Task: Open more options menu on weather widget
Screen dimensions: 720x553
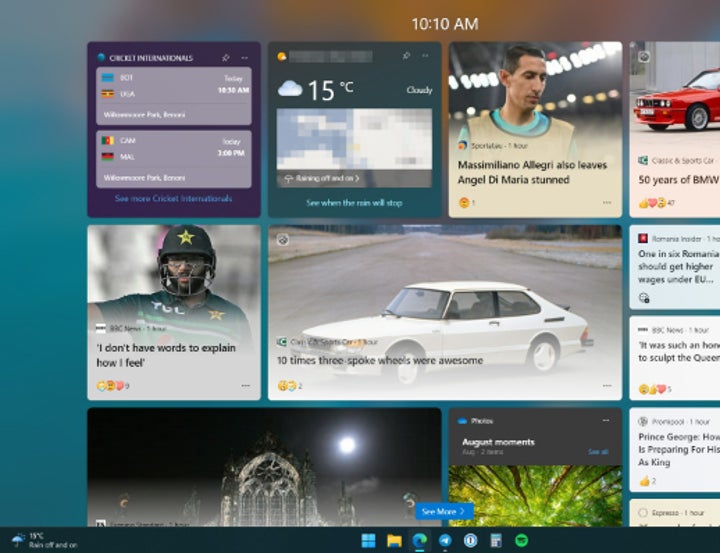Action: tap(426, 56)
